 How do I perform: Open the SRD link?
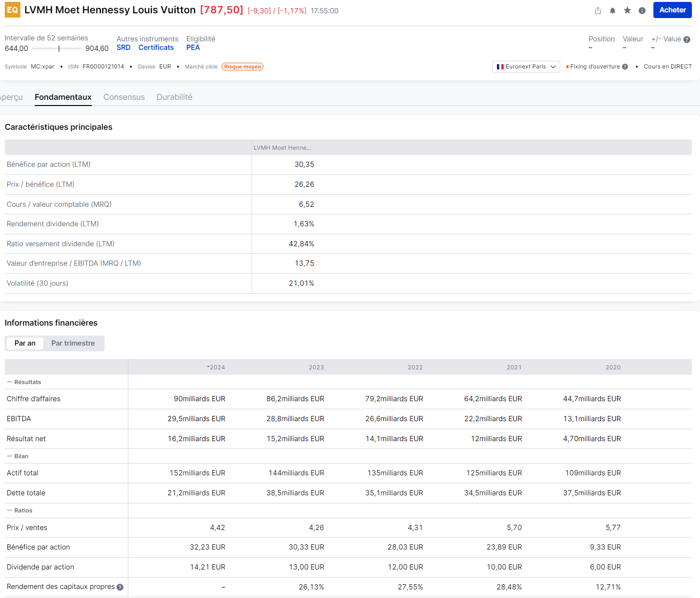coord(123,48)
